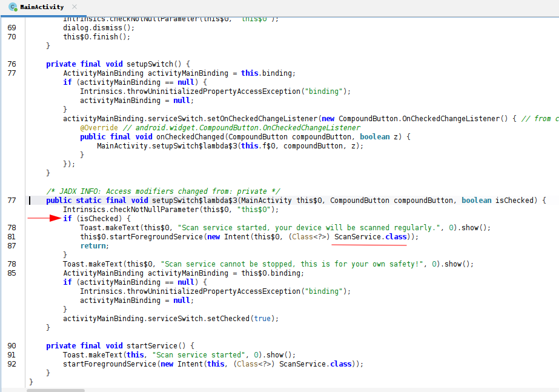Click line number 76 in the gutter
Image resolution: width=559 pixels, height=392 pixels.
pyautogui.click(x=12, y=64)
